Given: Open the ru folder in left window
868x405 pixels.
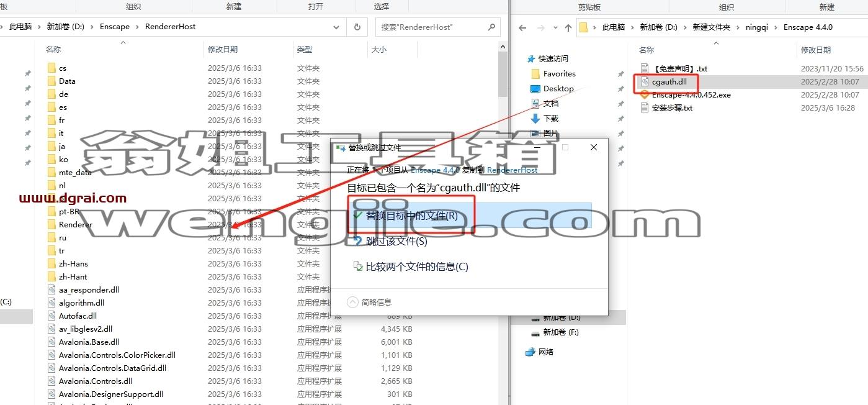Looking at the screenshot, I should [x=63, y=238].
